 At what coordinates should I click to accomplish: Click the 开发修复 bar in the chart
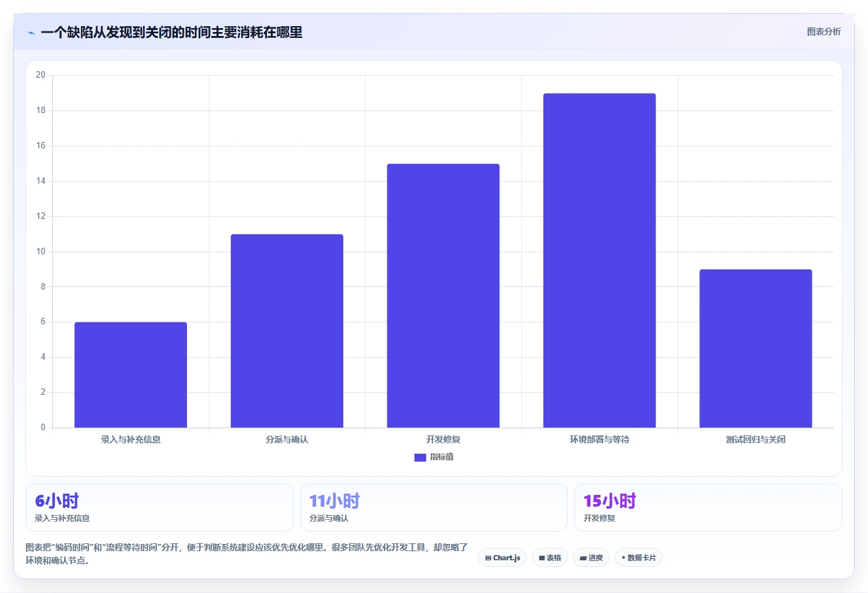(443, 296)
